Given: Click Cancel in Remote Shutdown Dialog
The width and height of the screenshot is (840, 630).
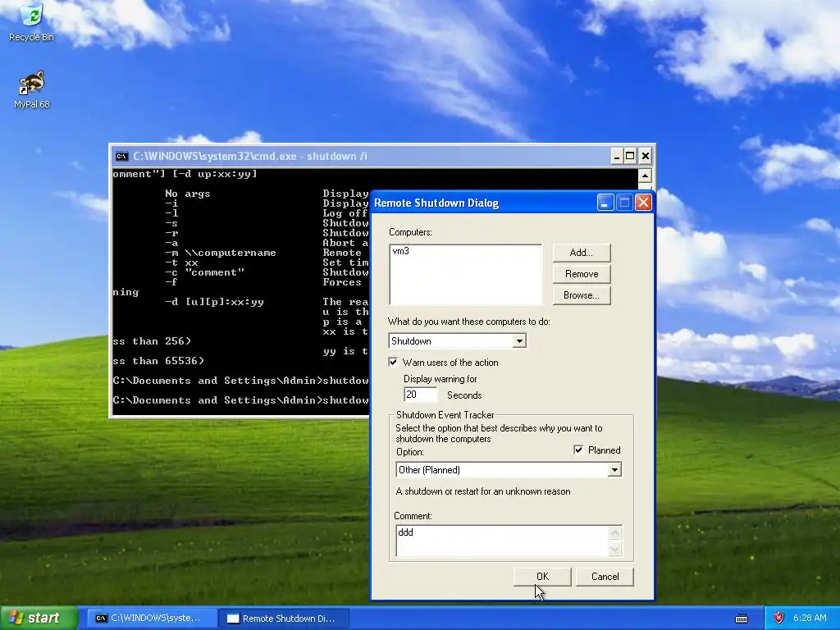Looking at the screenshot, I should 605,577.
